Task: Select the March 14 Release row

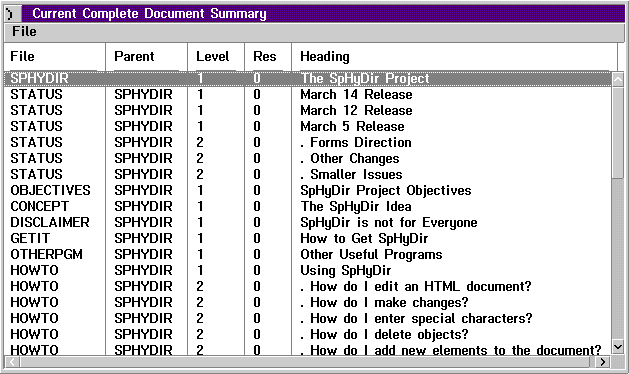Action: 308,94
